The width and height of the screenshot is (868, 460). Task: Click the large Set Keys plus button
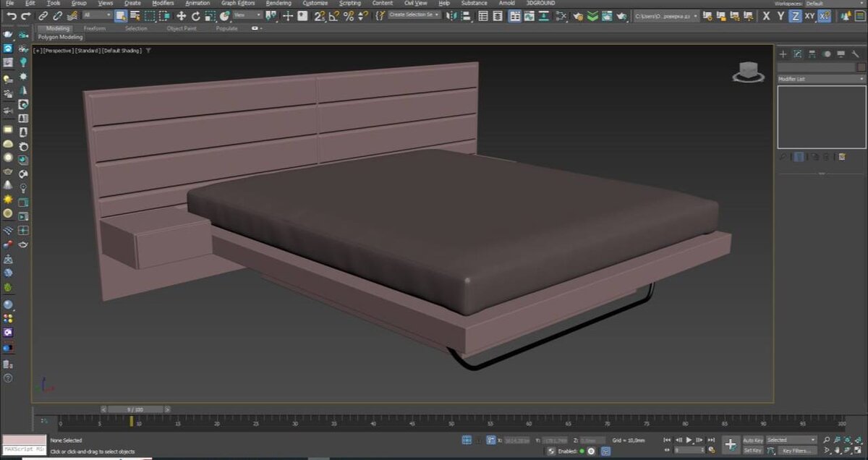[731, 445]
